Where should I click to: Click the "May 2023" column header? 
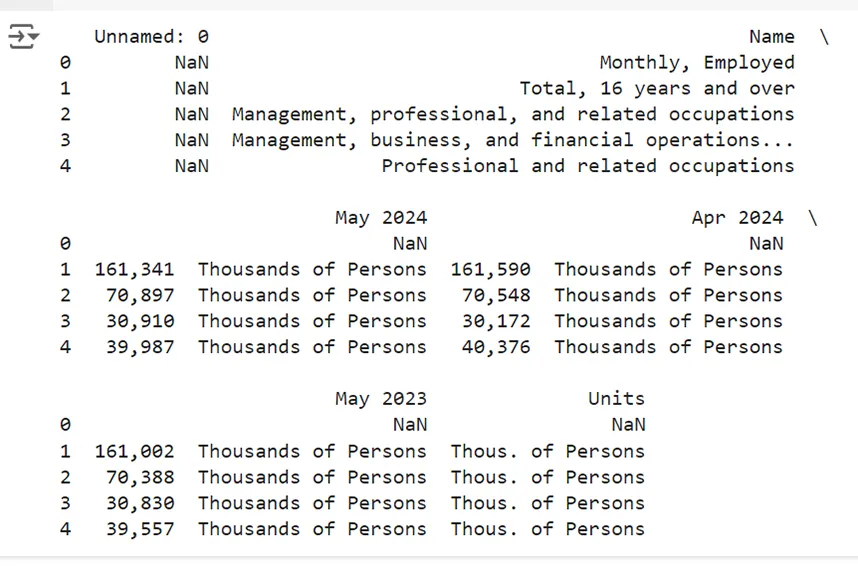click(380, 399)
